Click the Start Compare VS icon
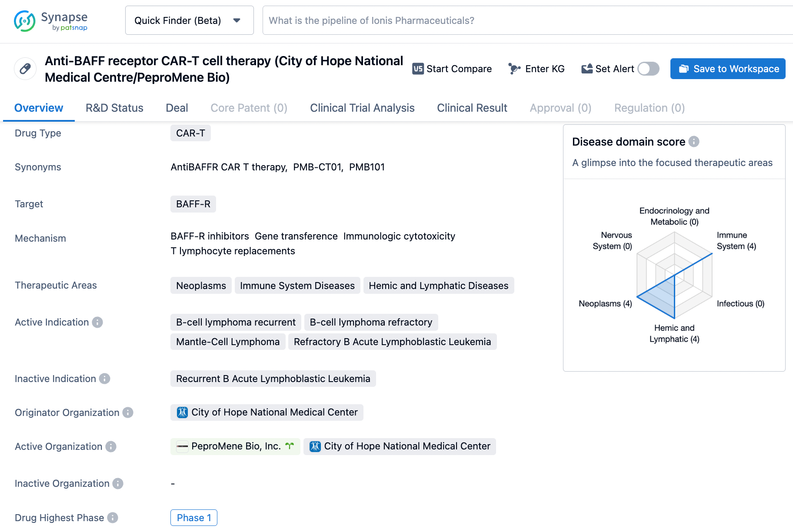 coord(418,69)
